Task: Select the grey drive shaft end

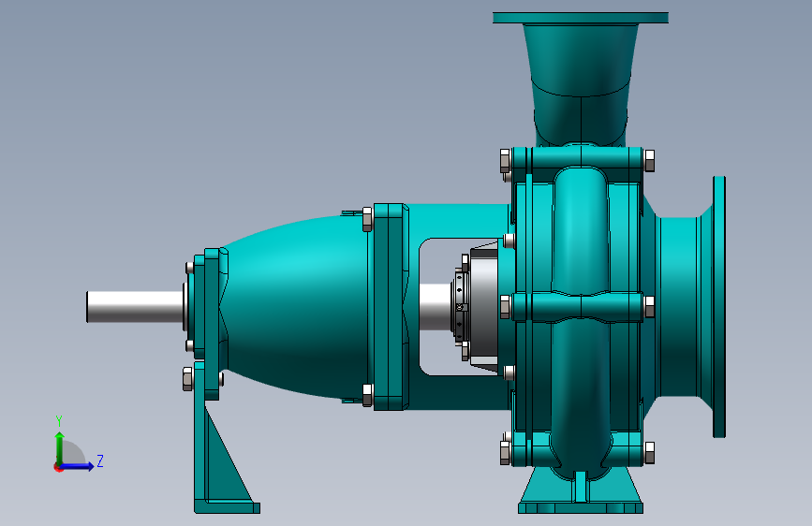Action: click(134, 307)
